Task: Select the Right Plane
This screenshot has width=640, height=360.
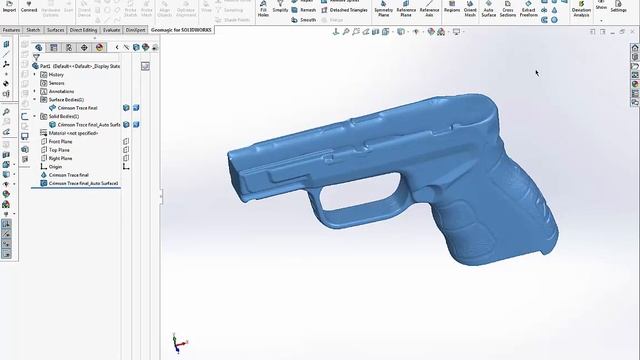Action: click(x=56, y=158)
